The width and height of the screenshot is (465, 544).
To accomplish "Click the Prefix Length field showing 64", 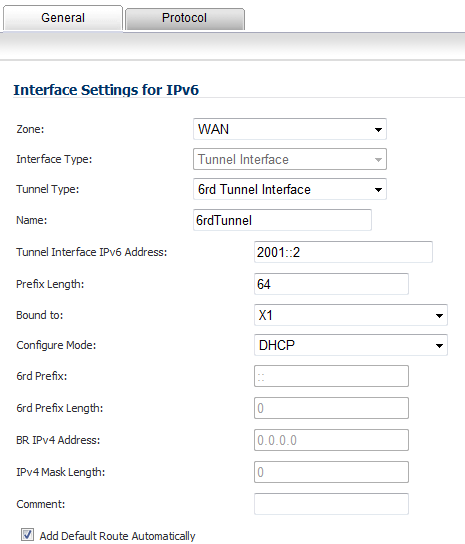I will pyautogui.click(x=331, y=284).
